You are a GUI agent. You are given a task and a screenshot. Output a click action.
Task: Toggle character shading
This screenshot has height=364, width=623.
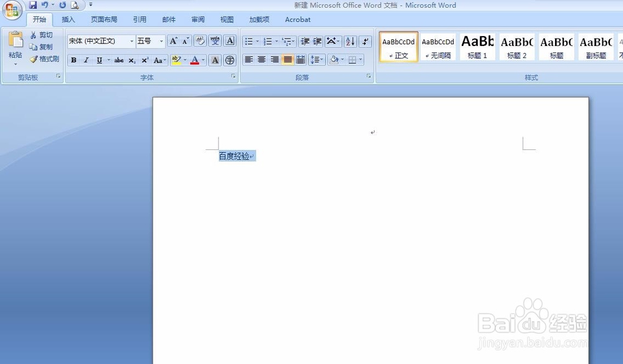[215, 60]
